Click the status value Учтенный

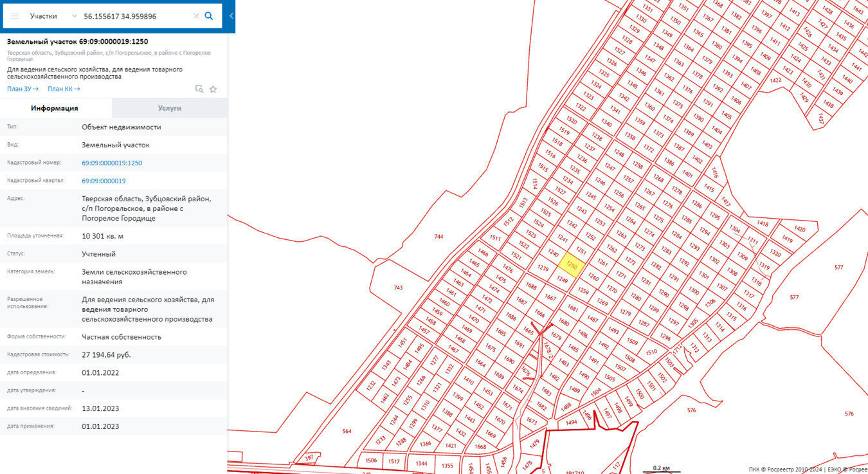click(99, 254)
